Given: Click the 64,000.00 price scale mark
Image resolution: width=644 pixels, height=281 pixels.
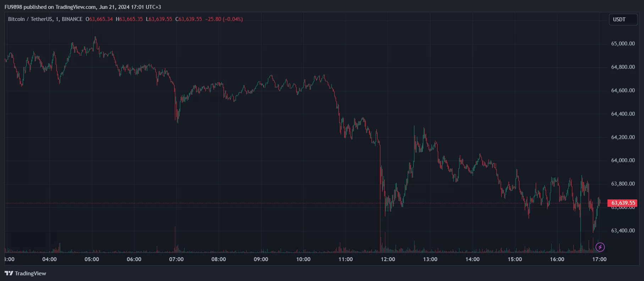Looking at the screenshot, I should tap(623, 160).
